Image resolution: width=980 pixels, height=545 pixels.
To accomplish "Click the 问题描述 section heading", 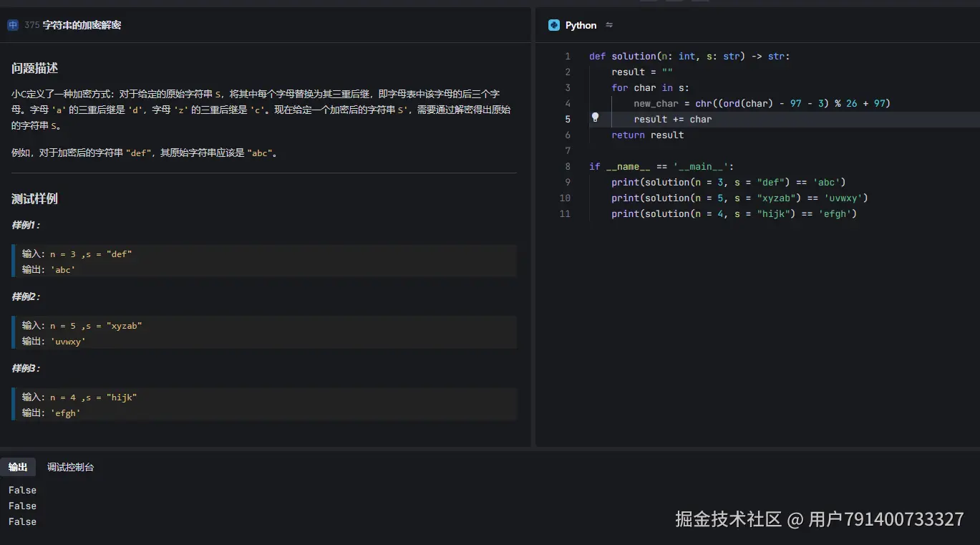I will pos(34,68).
